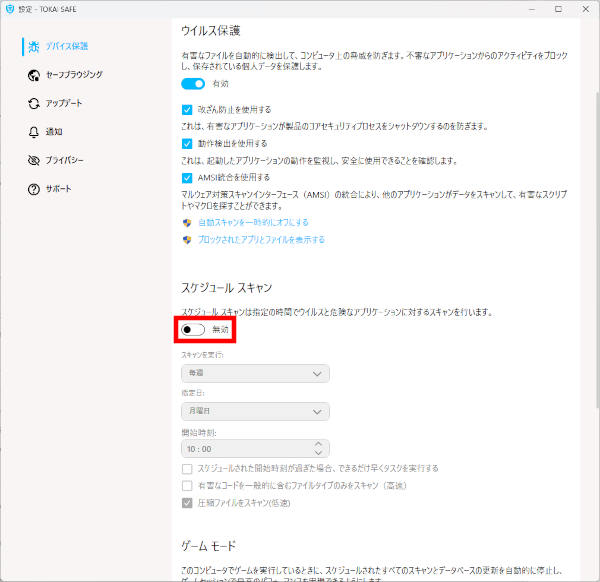Click the 開始時刻 field showing 10 : 00
Viewport: 600px width, 582px height.
(255, 449)
